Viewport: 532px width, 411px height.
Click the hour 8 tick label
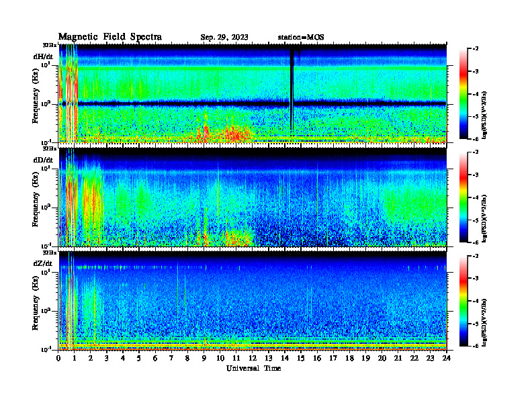click(187, 358)
